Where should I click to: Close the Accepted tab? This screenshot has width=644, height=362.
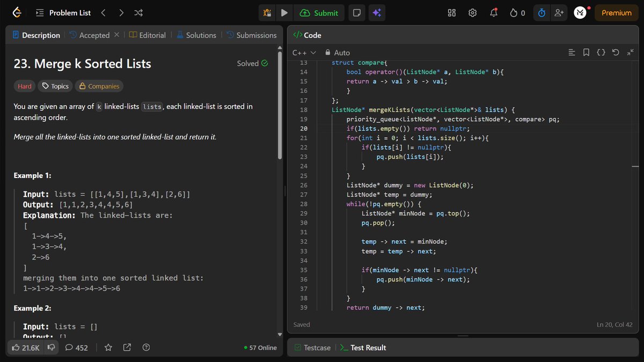[x=116, y=35]
